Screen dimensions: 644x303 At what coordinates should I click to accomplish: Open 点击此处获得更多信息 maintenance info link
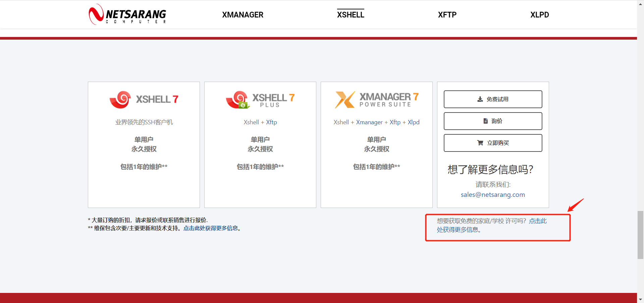click(x=211, y=228)
